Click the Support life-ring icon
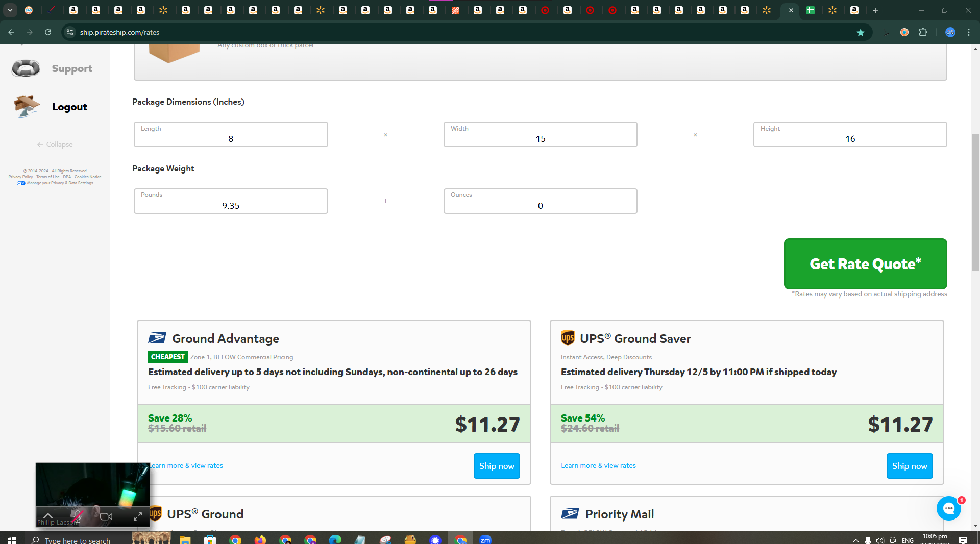 (x=26, y=68)
